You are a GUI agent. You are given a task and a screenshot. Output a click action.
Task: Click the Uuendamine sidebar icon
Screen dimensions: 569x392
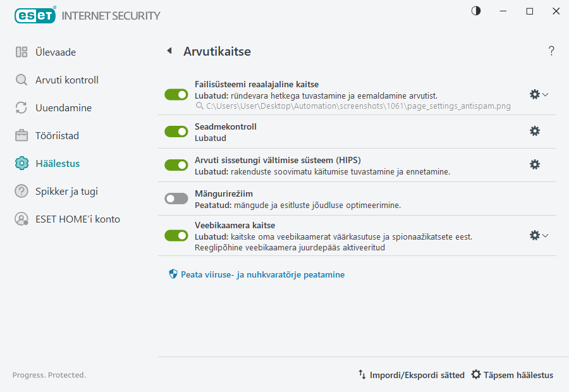click(22, 107)
